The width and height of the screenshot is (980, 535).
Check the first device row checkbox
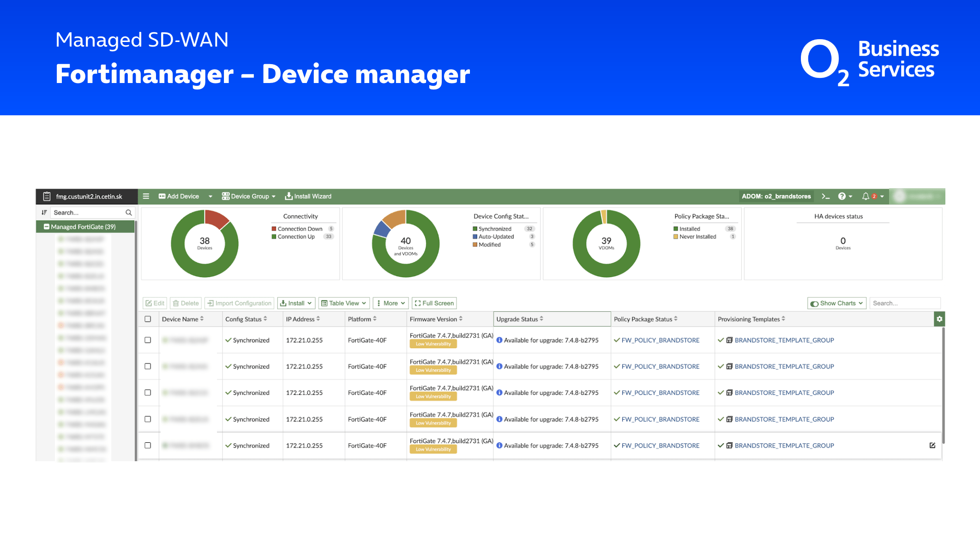148,340
